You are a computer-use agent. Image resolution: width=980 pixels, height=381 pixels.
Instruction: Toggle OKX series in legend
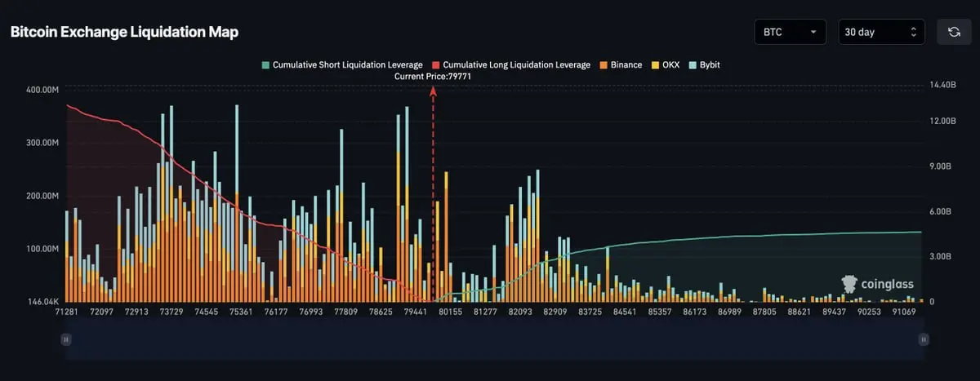click(x=665, y=64)
